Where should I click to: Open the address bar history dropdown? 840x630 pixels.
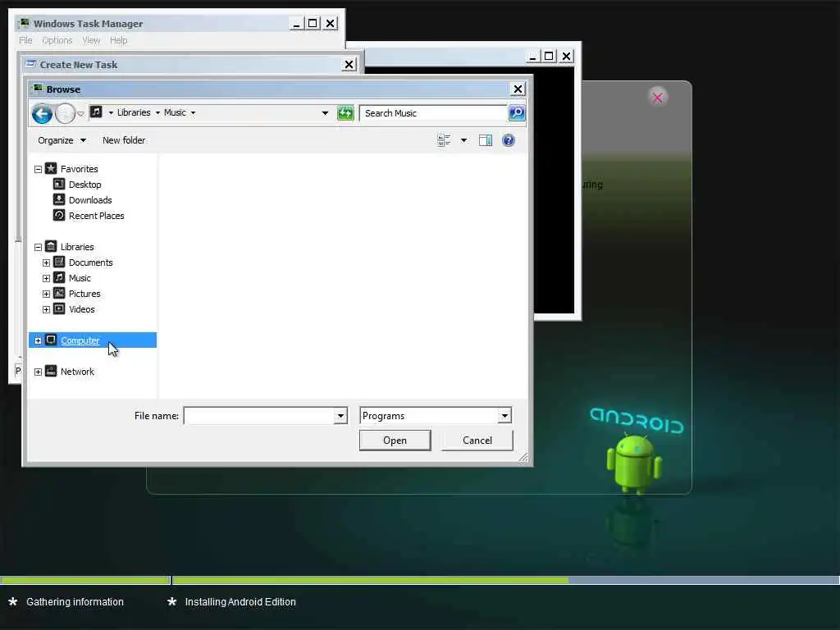pyautogui.click(x=325, y=113)
